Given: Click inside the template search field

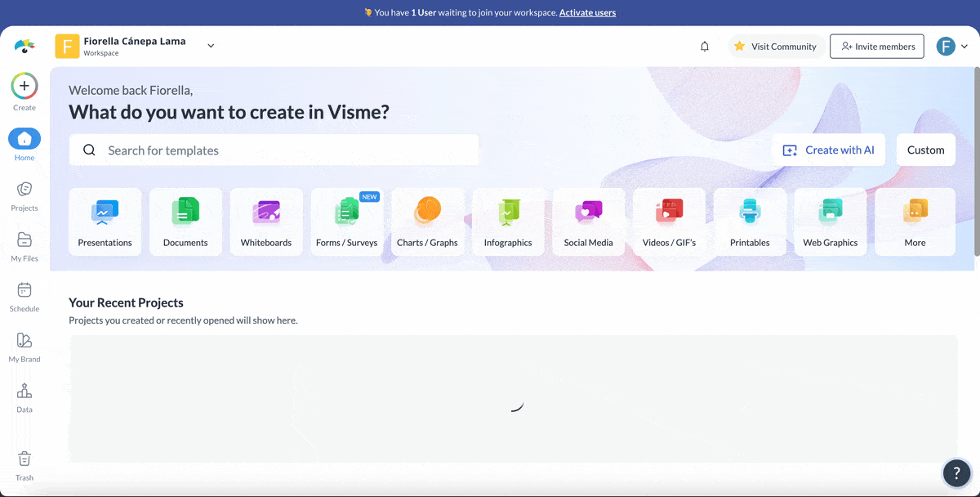Looking at the screenshot, I should pos(274,150).
